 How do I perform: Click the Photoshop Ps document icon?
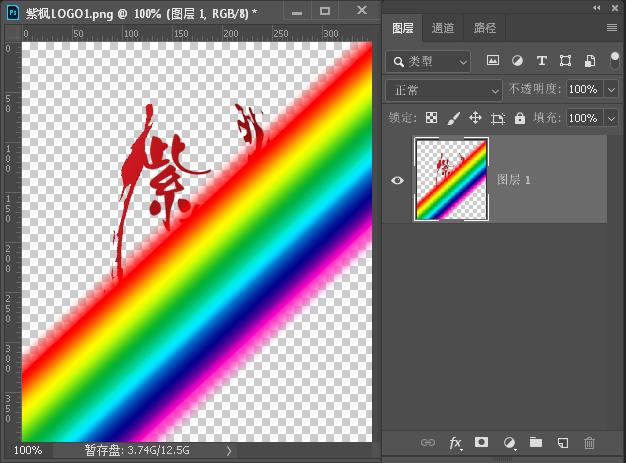click(13, 13)
